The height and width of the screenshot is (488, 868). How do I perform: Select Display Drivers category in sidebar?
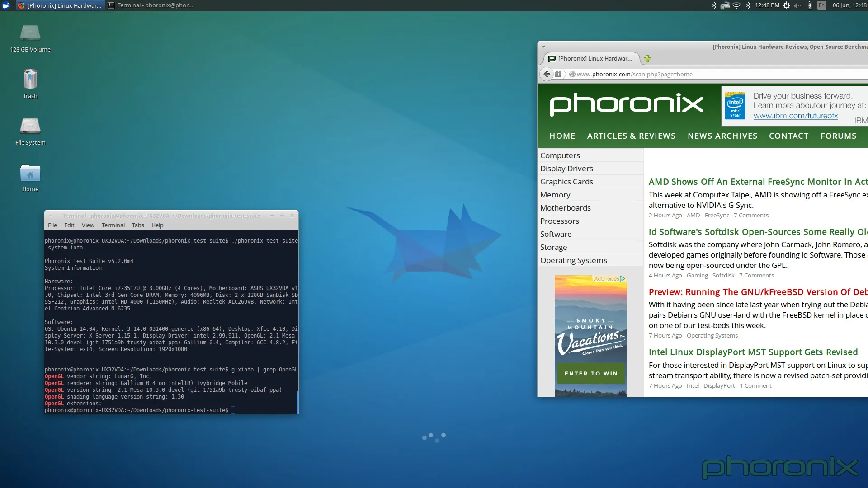point(591,169)
